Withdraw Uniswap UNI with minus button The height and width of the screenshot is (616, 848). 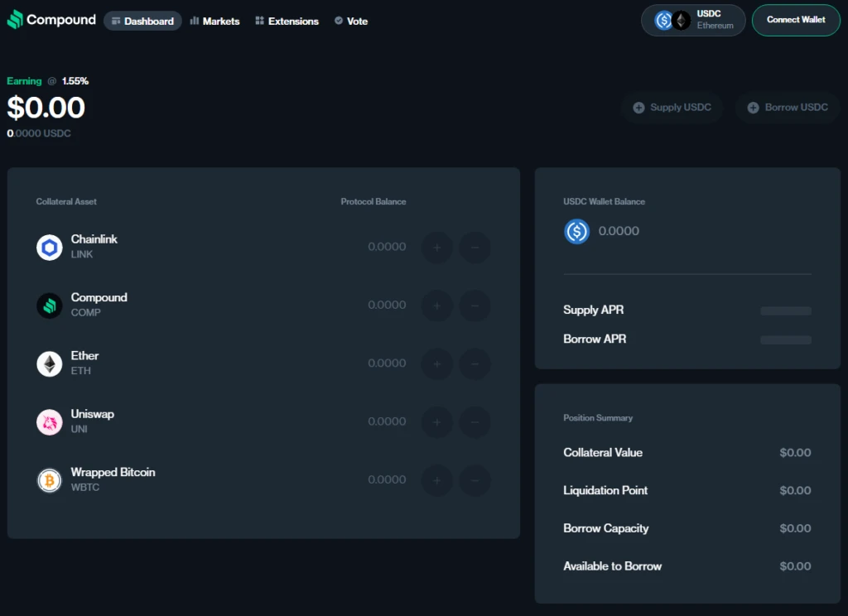pos(475,422)
